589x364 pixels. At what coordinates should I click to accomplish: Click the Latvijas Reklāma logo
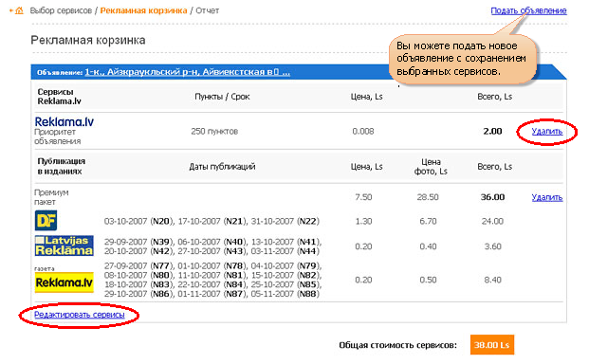(64, 246)
